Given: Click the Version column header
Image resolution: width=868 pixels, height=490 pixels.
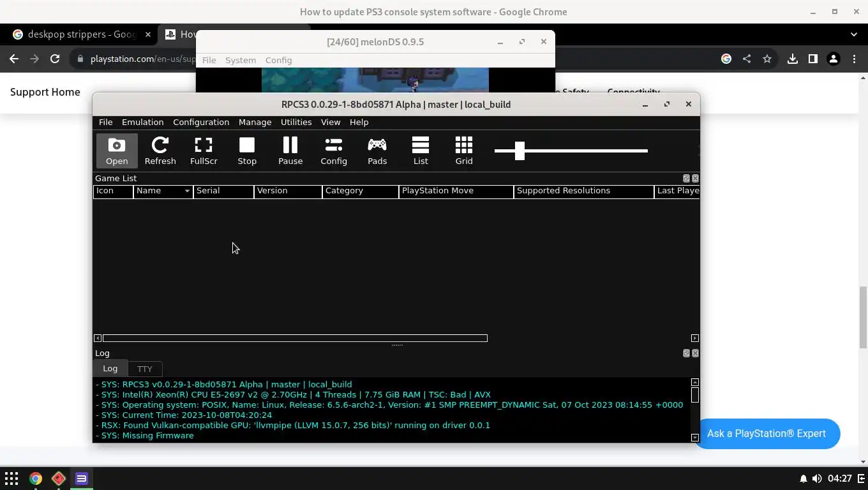Looking at the screenshot, I should tap(288, 191).
